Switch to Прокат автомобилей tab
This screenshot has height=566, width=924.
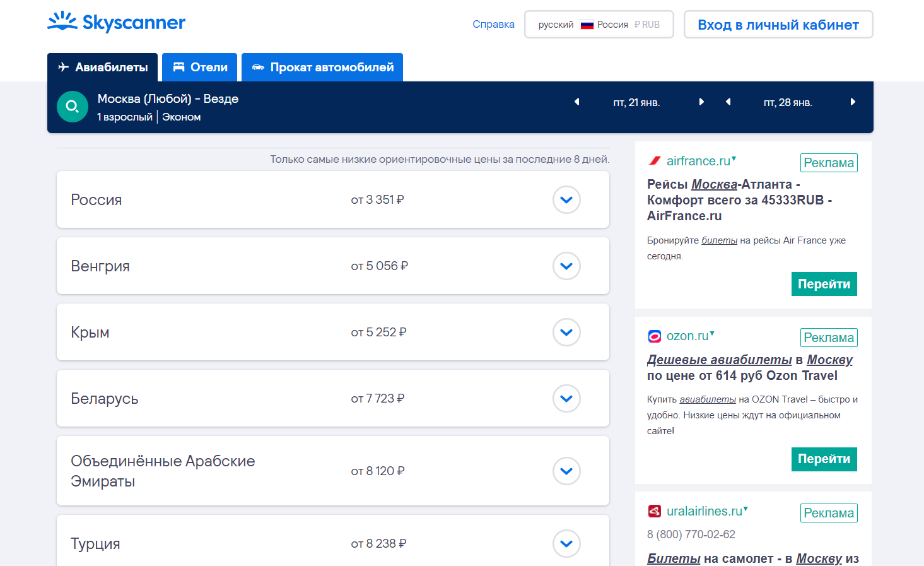point(322,67)
